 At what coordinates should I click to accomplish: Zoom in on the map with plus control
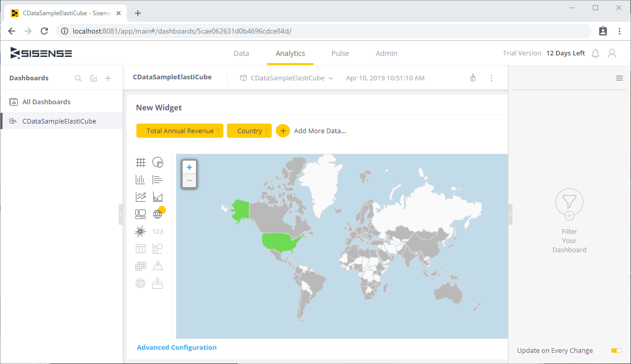coord(189,167)
